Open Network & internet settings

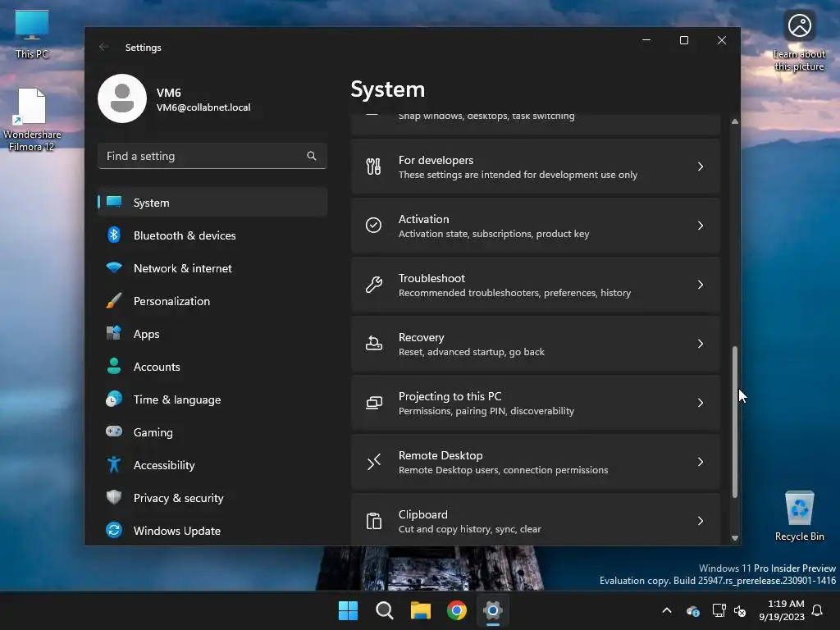[x=212, y=268]
